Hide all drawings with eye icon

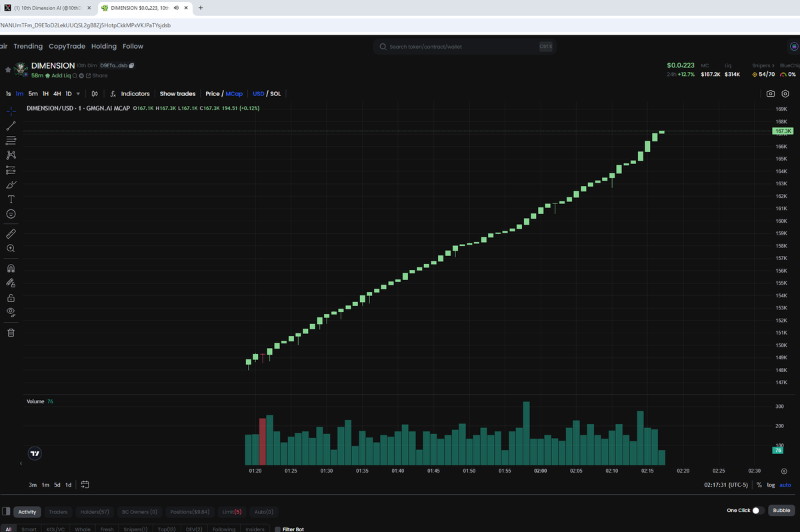click(11, 312)
